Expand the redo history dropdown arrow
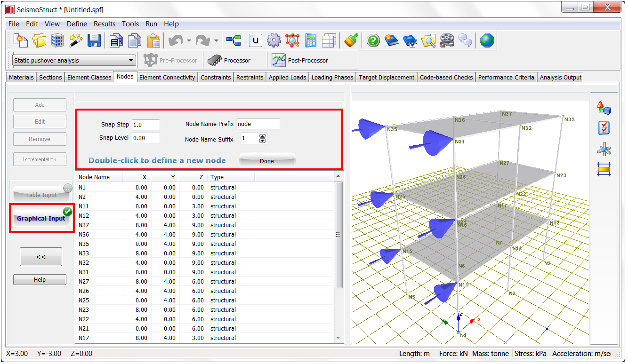The height and width of the screenshot is (364, 628). (216, 41)
